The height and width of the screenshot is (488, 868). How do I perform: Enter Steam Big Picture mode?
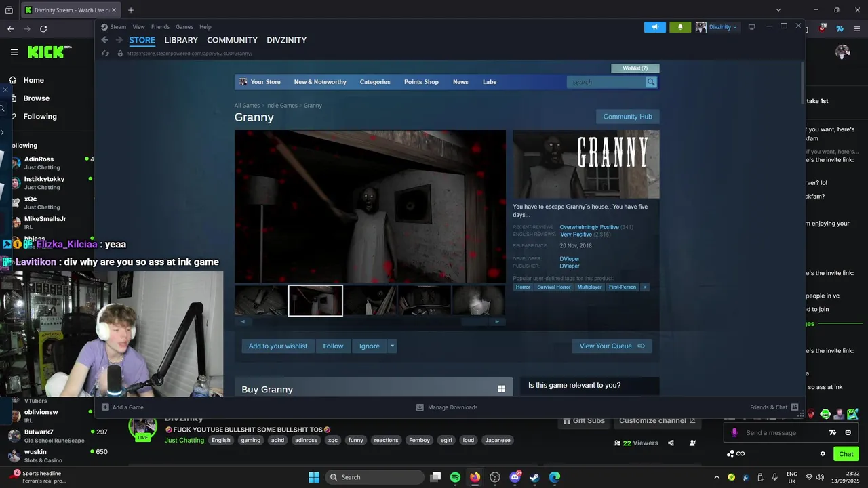[x=751, y=27]
